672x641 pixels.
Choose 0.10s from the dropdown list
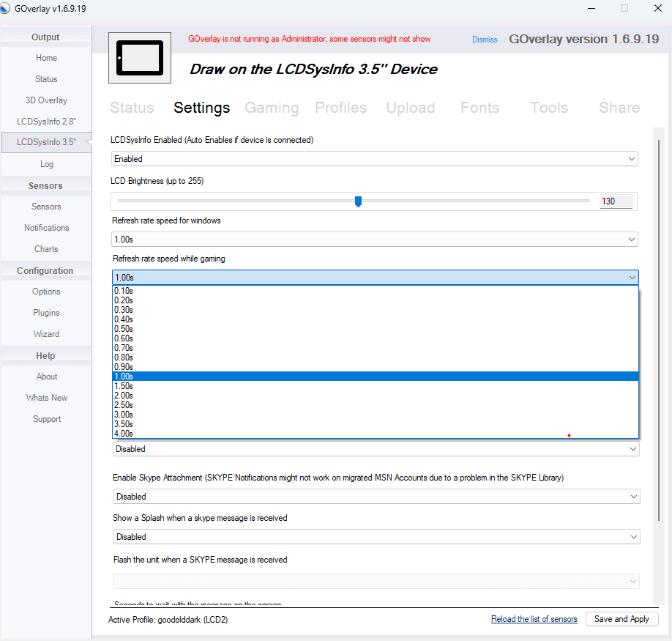click(376, 291)
